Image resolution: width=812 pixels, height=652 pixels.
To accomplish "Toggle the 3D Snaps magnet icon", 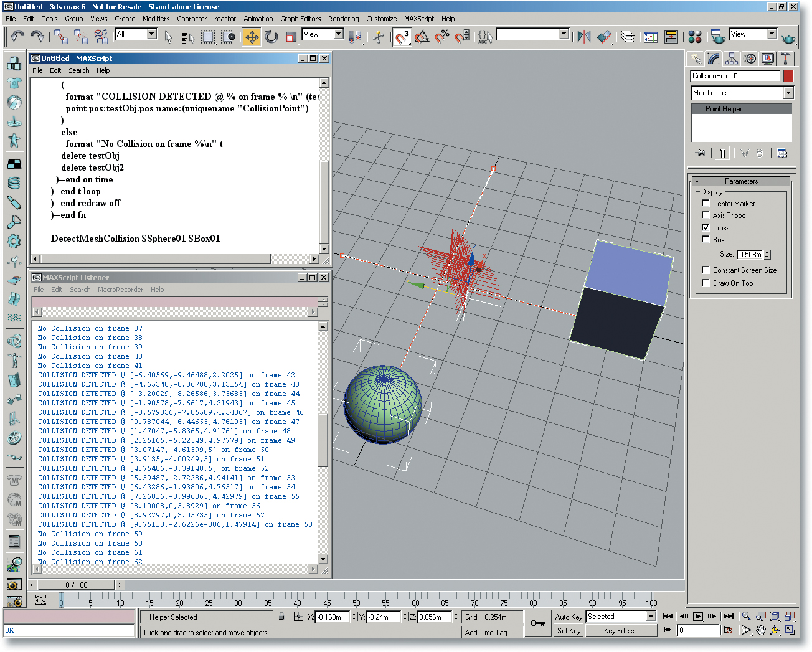I will click(x=402, y=37).
